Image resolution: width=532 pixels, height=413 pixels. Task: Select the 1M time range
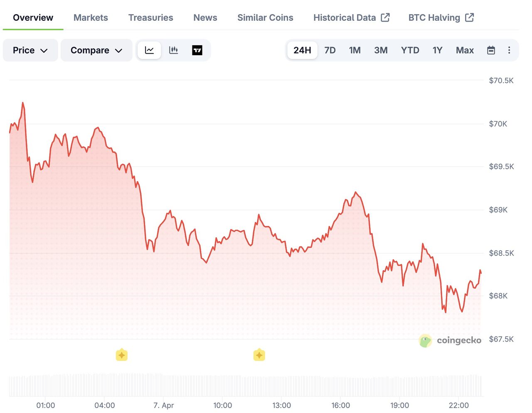pyautogui.click(x=355, y=50)
